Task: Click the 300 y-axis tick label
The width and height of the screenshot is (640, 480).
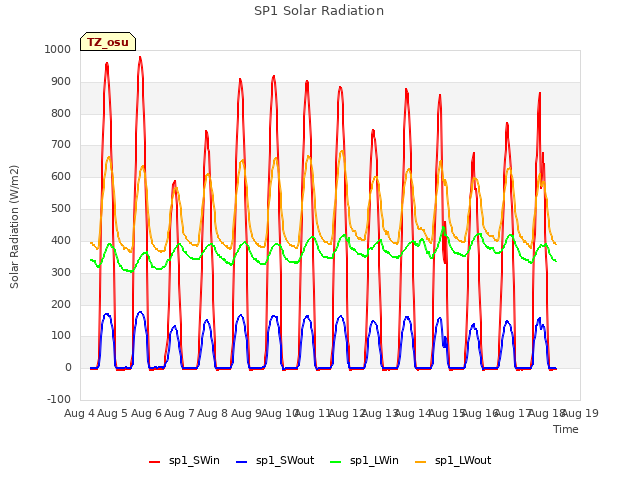Action: pyautogui.click(x=61, y=272)
